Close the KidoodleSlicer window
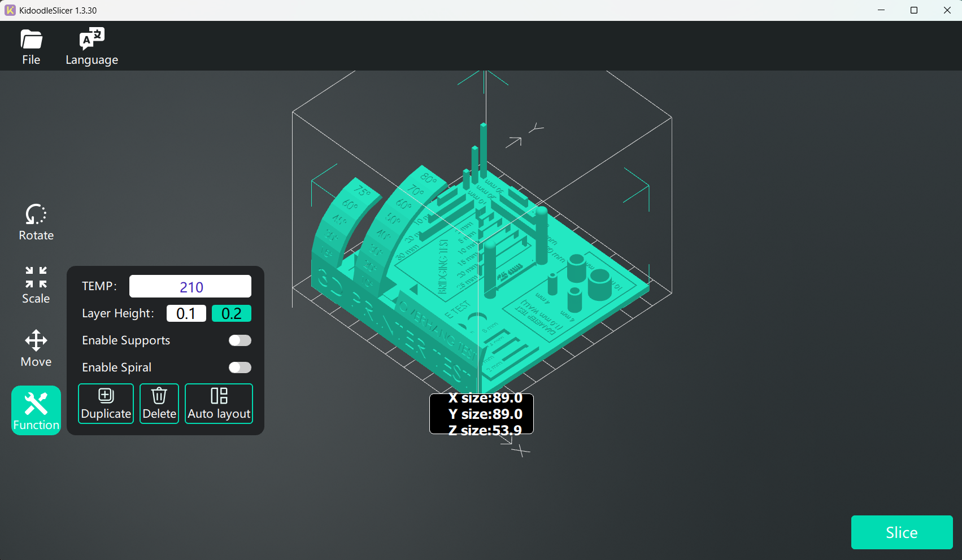The height and width of the screenshot is (560, 962). pos(947,10)
